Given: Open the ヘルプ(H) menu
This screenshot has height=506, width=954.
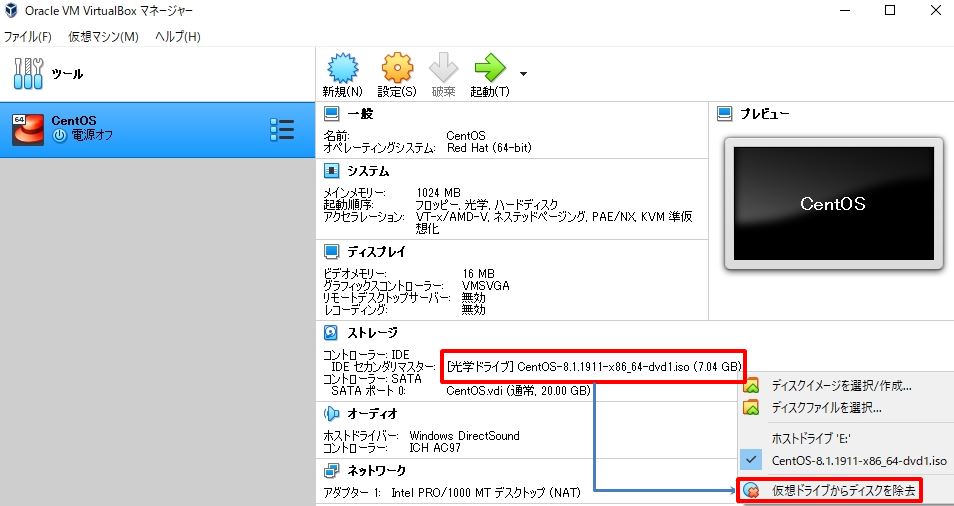Looking at the screenshot, I should [178, 36].
